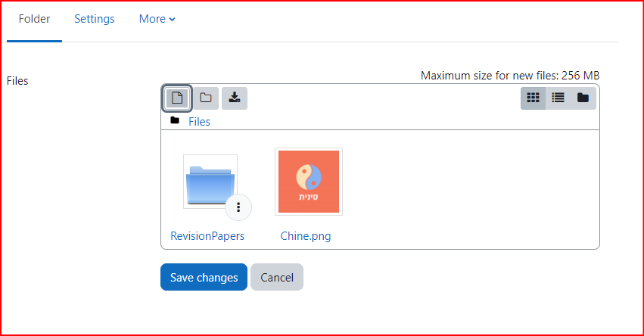Open RevisionPapers three-dot actions menu
644x336 pixels.
tap(238, 207)
